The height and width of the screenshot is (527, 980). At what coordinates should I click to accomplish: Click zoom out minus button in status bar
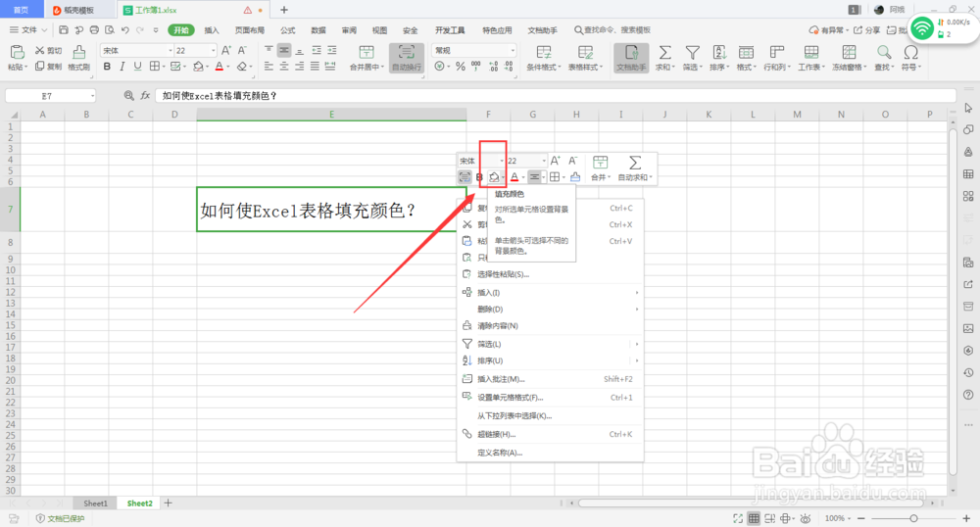[x=860, y=518]
